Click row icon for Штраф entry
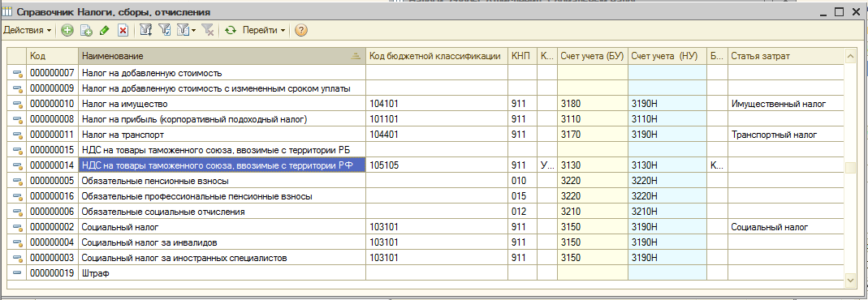Viewport: 868px width, 300px height. 16,273
